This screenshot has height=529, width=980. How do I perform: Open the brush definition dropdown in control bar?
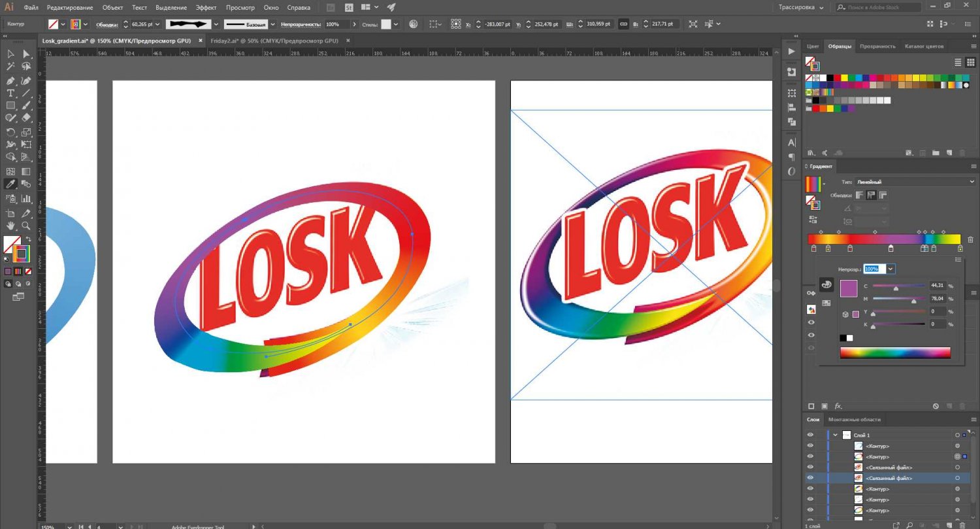pyautogui.click(x=216, y=24)
